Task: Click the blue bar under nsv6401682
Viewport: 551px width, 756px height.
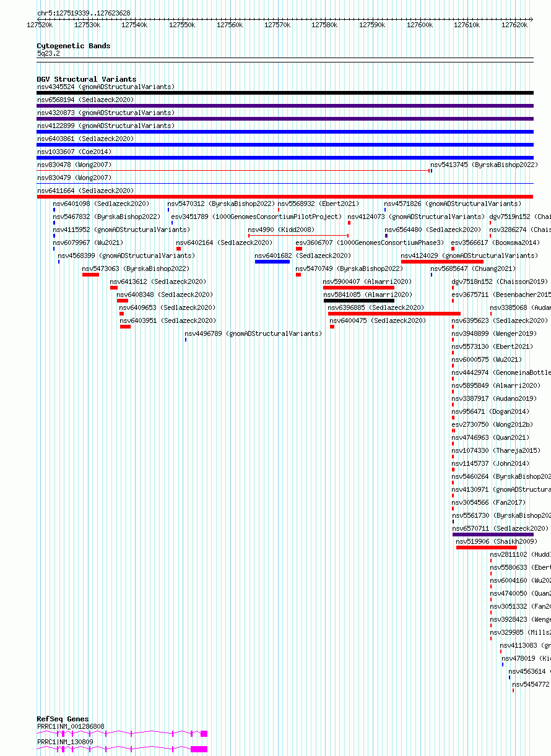Action: 272,262
